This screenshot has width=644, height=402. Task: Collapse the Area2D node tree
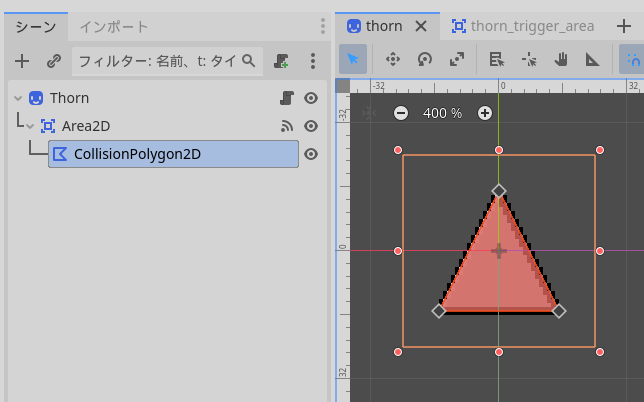click(30, 126)
